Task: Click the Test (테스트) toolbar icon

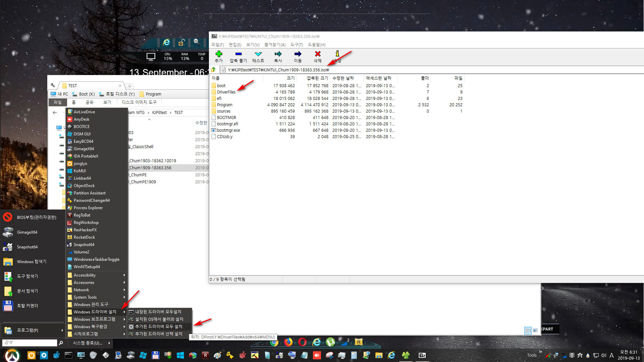Action: click(x=258, y=56)
